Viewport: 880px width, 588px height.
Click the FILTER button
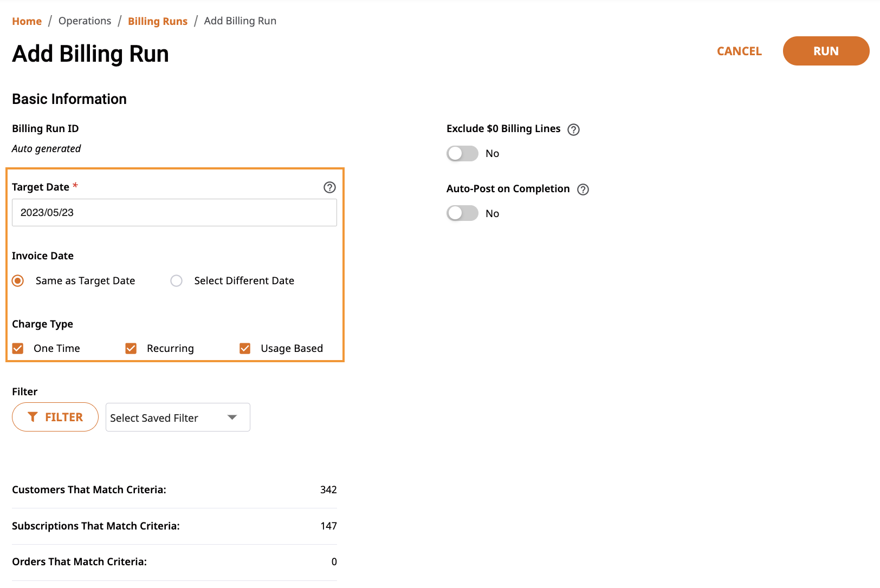pyautogui.click(x=55, y=417)
